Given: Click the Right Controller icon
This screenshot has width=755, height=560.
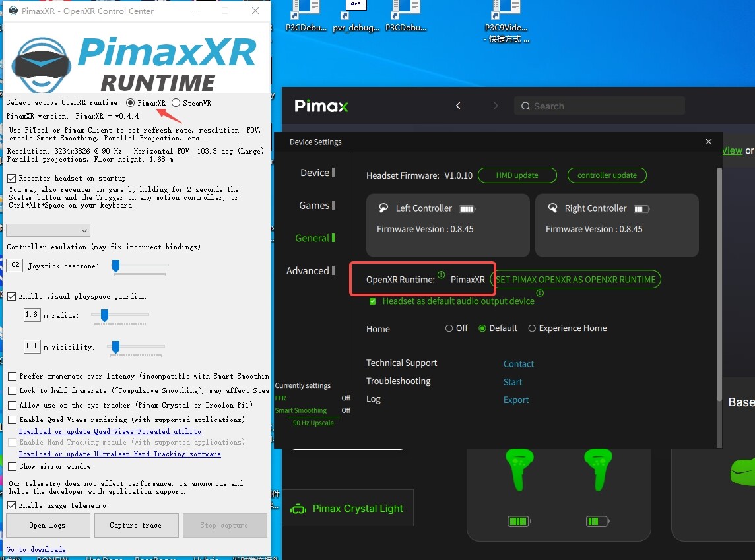Looking at the screenshot, I should pos(553,208).
